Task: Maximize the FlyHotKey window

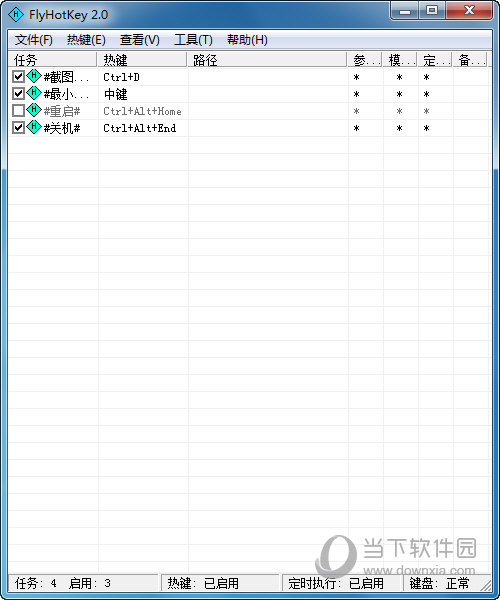Action: 432,11
